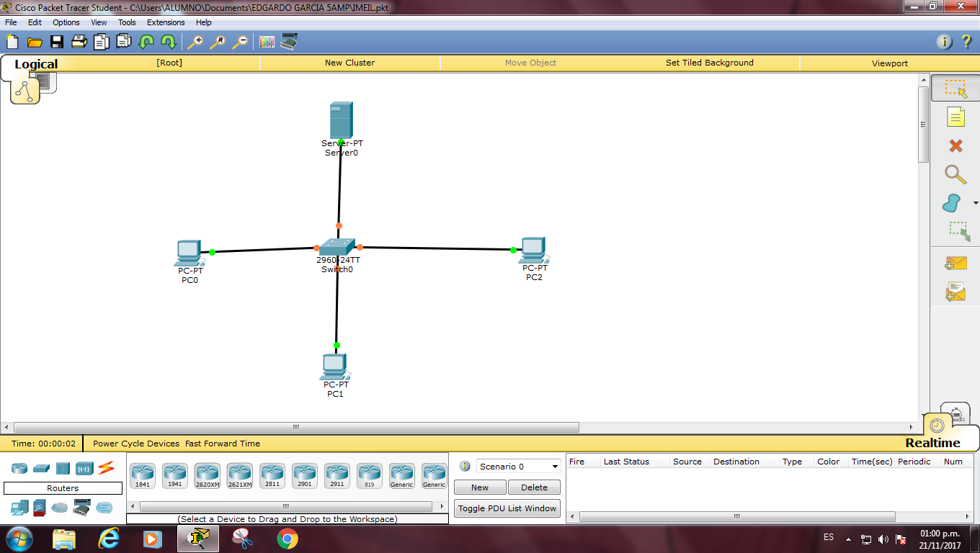
Task: Select the 2811 router model
Action: pos(272,474)
